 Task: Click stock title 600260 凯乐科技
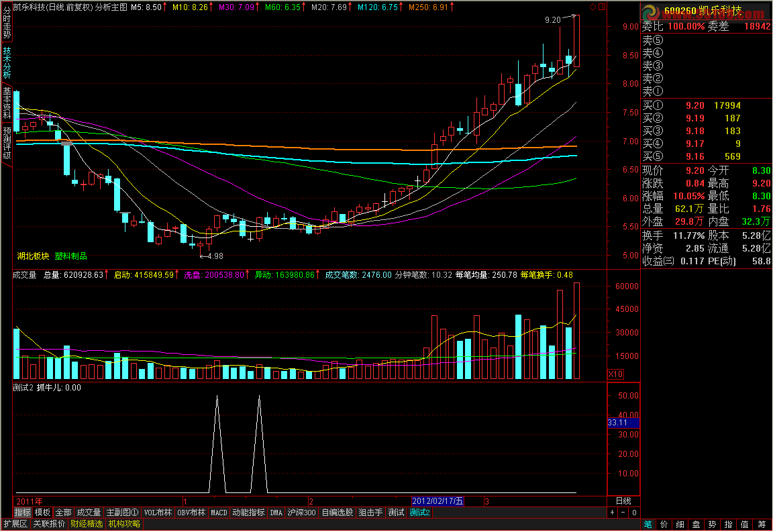tap(703, 11)
